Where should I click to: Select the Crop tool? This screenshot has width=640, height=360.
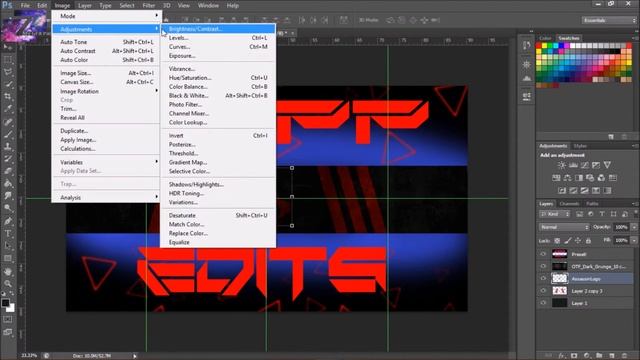[8, 97]
